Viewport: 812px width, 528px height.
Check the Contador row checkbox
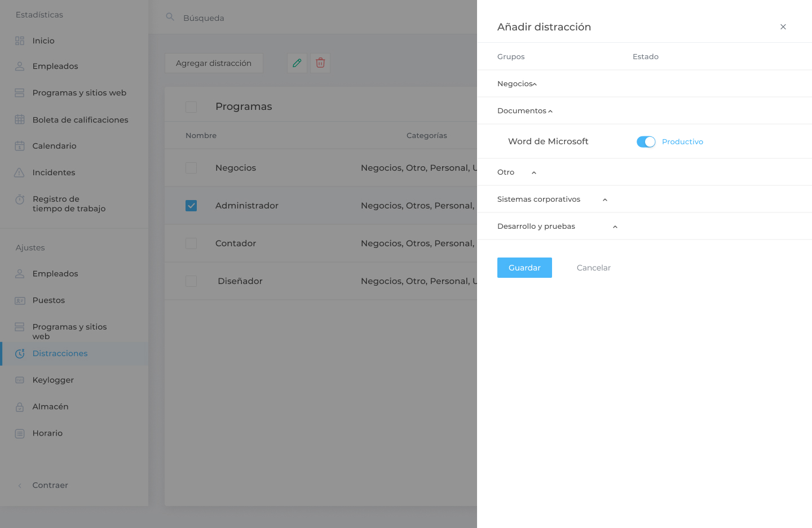(x=191, y=243)
